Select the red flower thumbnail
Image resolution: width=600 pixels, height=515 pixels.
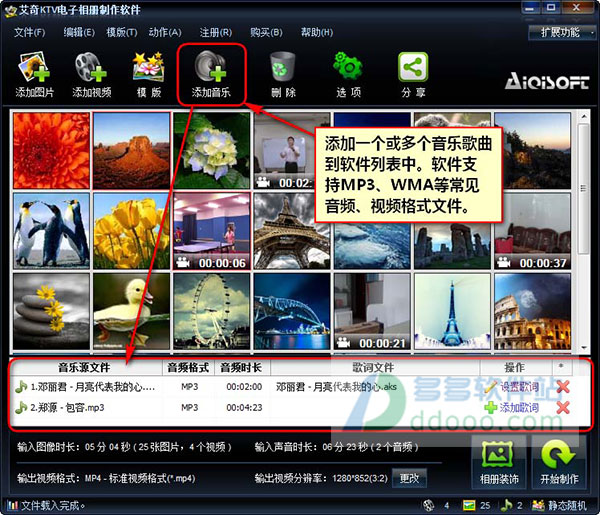[51, 150]
